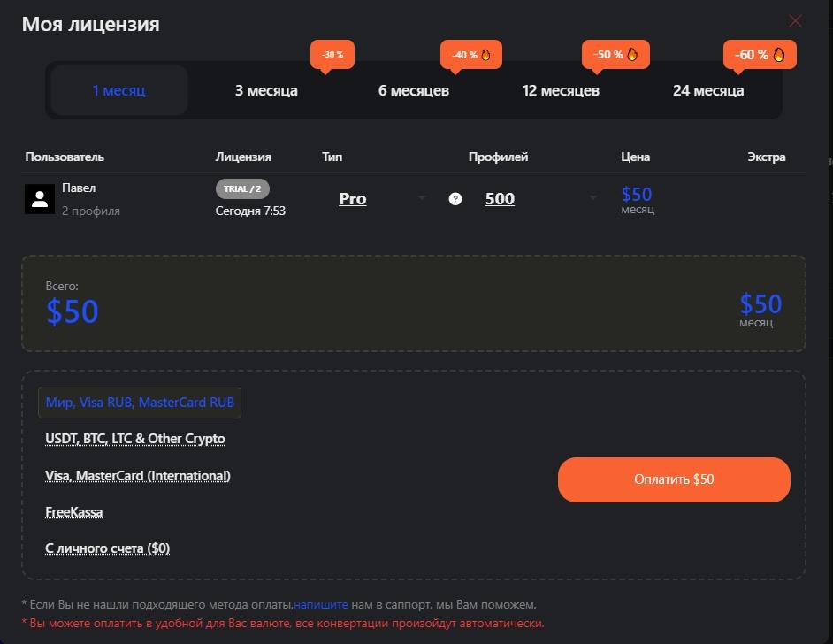Choose FreeKassa payment method
This screenshot has height=644, width=833.
tap(74, 512)
